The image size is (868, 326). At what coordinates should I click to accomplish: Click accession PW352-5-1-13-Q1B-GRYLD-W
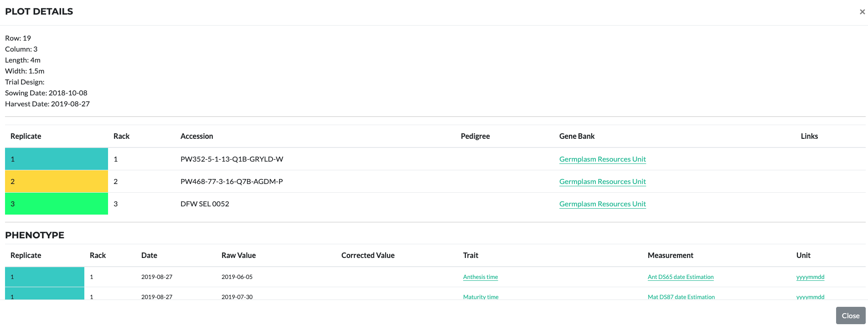tap(232, 159)
